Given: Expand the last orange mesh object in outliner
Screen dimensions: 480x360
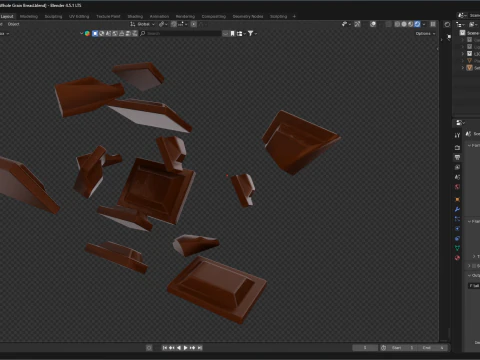Looking at the screenshot, I should pos(462,68).
